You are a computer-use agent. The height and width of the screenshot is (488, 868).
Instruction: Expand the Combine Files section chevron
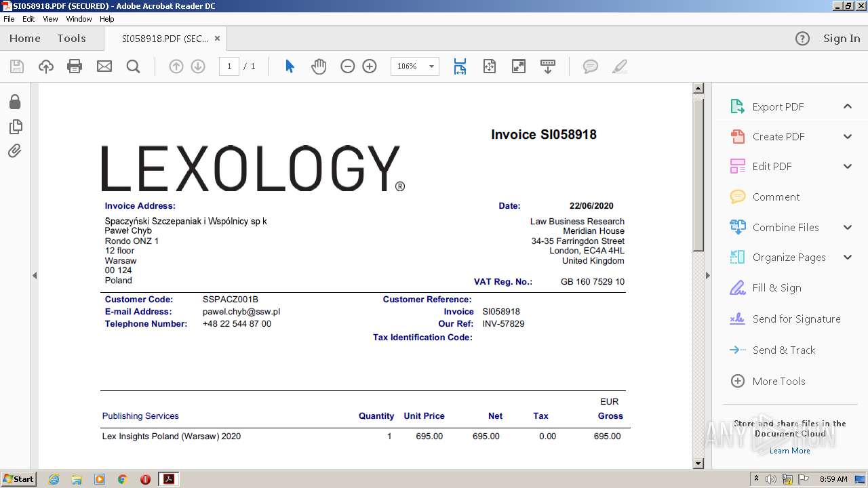pos(848,228)
